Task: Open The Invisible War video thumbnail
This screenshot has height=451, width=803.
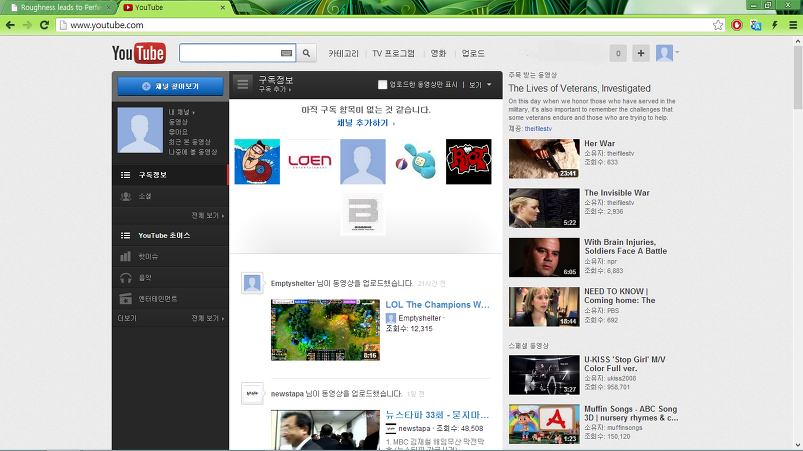Action: tap(544, 208)
